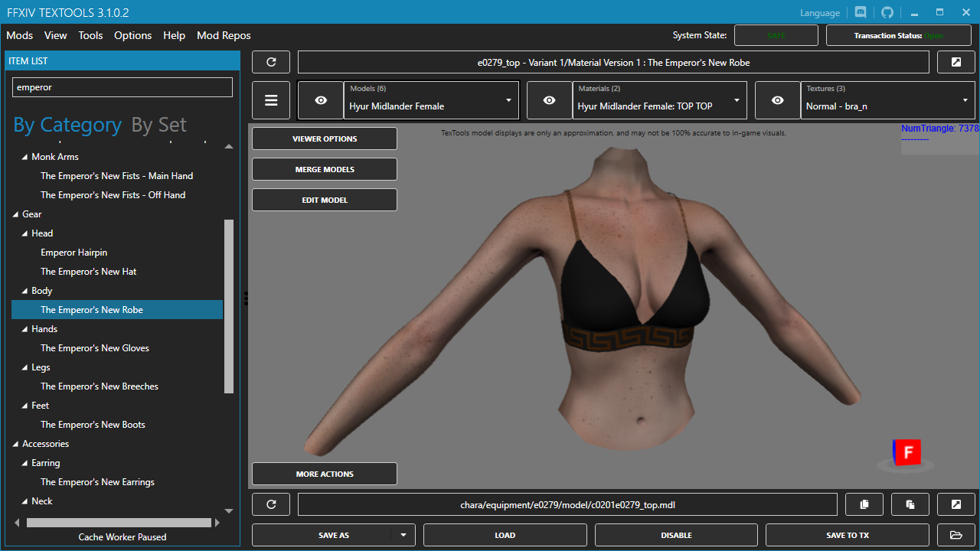Select The Emperor's New Earrings
This screenshot has height=551, width=980.
97,482
